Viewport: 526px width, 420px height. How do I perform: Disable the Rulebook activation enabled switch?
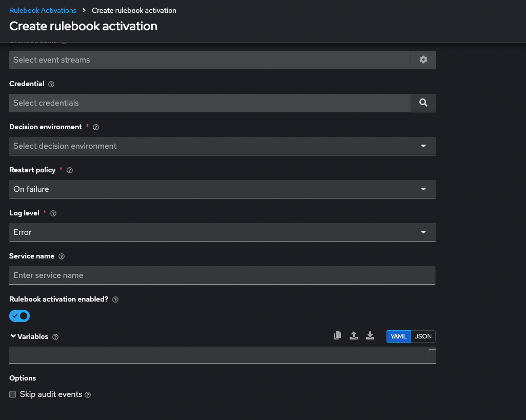pyautogui.click(x=19, y=316)
